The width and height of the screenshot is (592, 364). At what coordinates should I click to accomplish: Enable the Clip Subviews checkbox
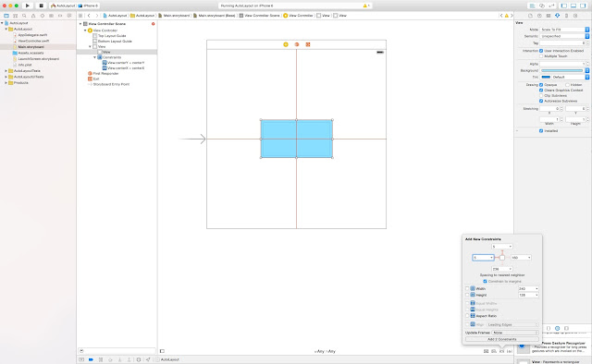(541, 95)
